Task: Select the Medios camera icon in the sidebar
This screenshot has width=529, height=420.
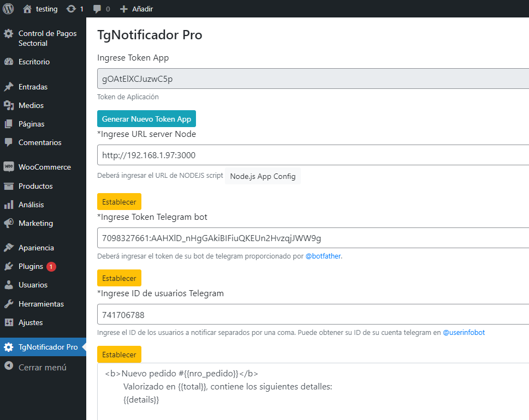Action: click(8, 105)
